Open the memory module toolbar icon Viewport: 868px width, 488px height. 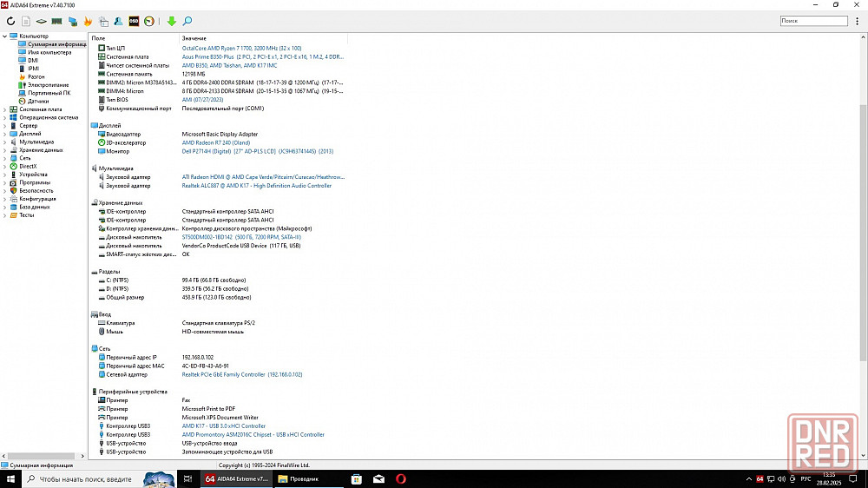(56, 21)
